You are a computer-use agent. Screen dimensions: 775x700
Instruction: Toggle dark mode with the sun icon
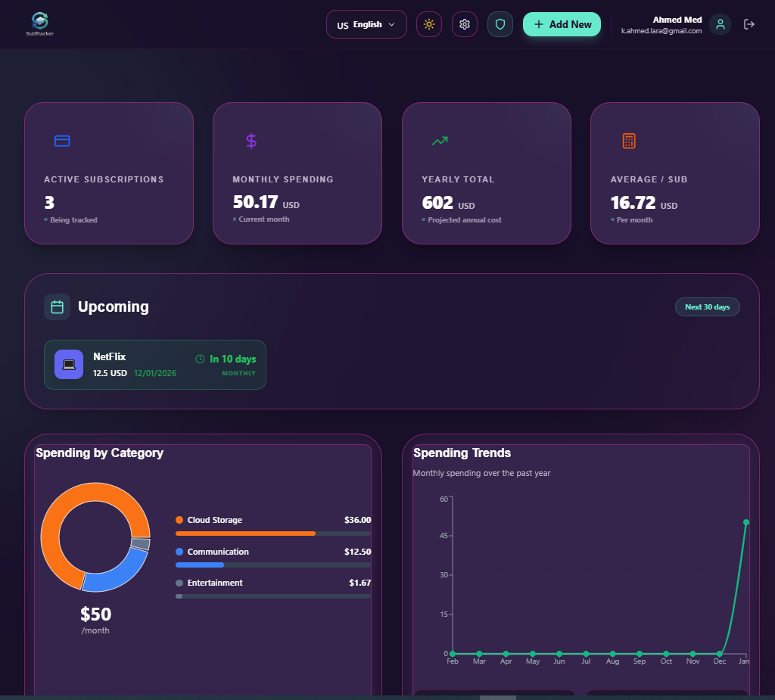click(x=428, y=23)
